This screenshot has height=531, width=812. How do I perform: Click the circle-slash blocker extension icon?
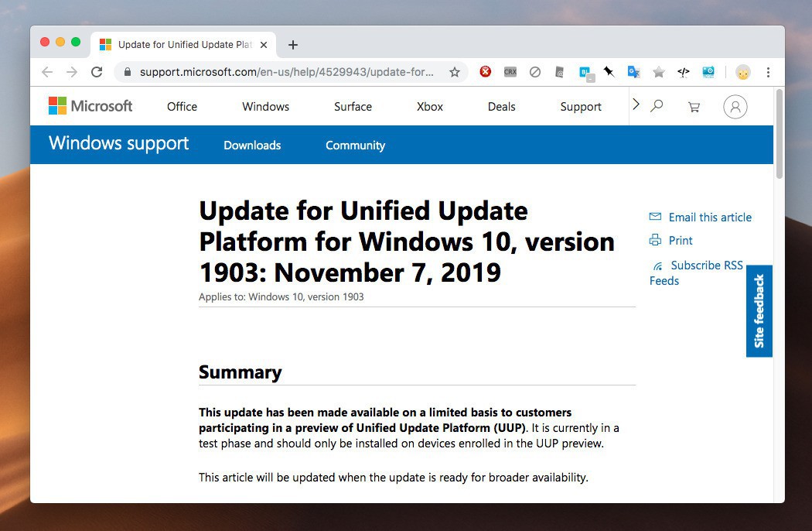(x=535, y=72)
